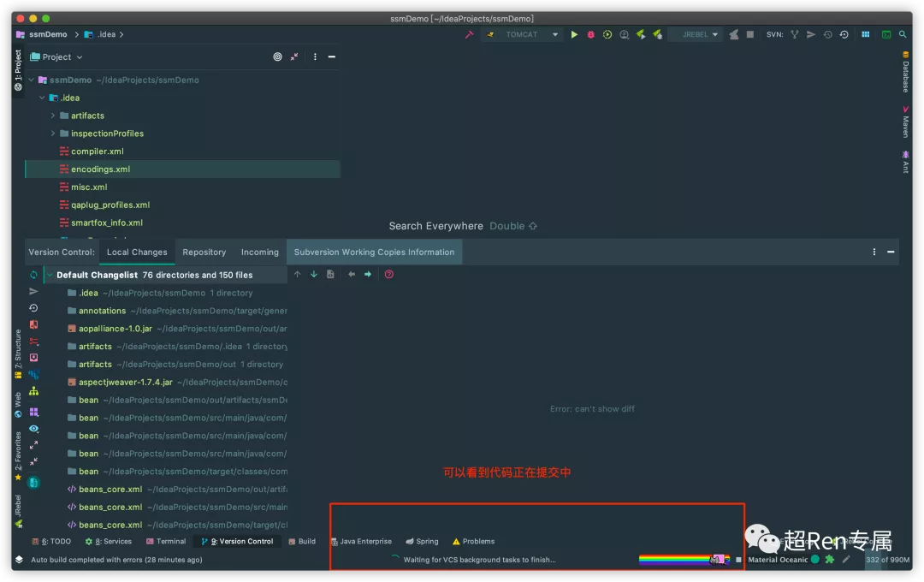Viewport: 924px width, 582px height.
Task: Click SVN commit arrow icon in top toolbar
Action: point(811,34)
